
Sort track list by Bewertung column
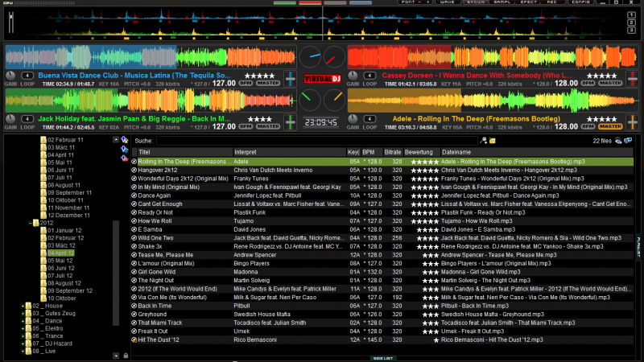coord(421,152)
